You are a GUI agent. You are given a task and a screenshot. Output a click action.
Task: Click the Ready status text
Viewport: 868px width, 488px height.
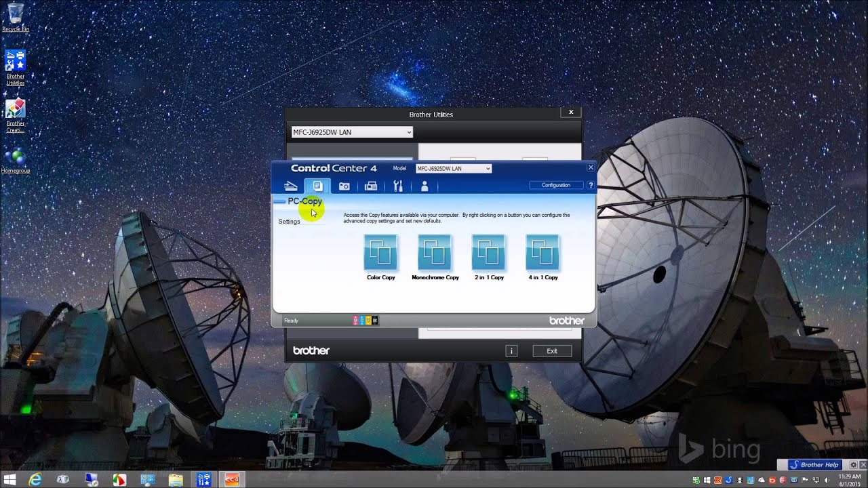291,321
